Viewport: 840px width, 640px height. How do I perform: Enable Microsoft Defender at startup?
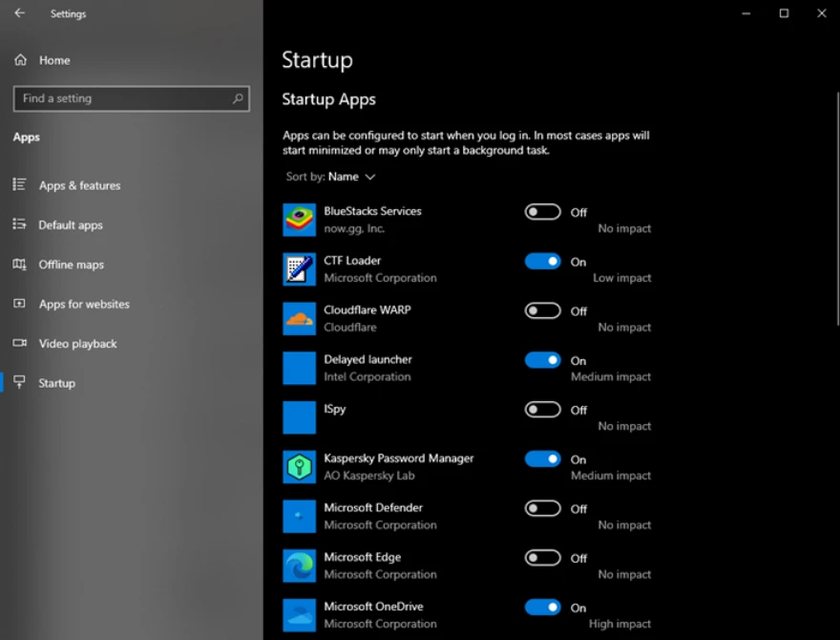(x=542, y=508)
